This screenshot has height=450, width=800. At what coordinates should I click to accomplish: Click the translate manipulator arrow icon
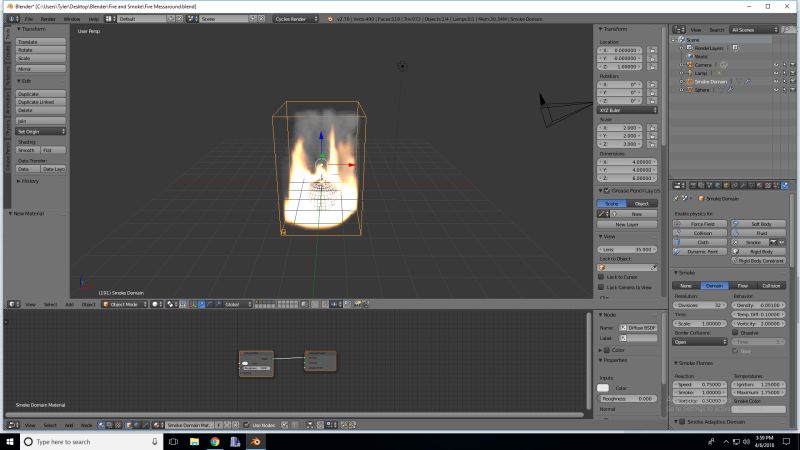(202, 304)
